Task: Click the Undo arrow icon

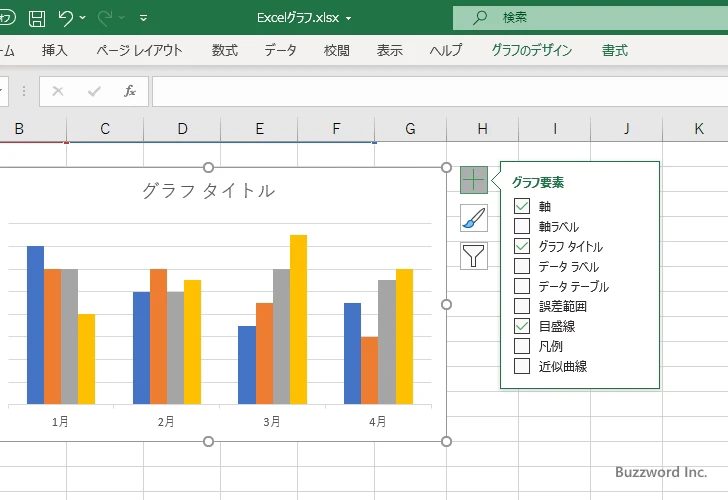Action: coord(65,18)
